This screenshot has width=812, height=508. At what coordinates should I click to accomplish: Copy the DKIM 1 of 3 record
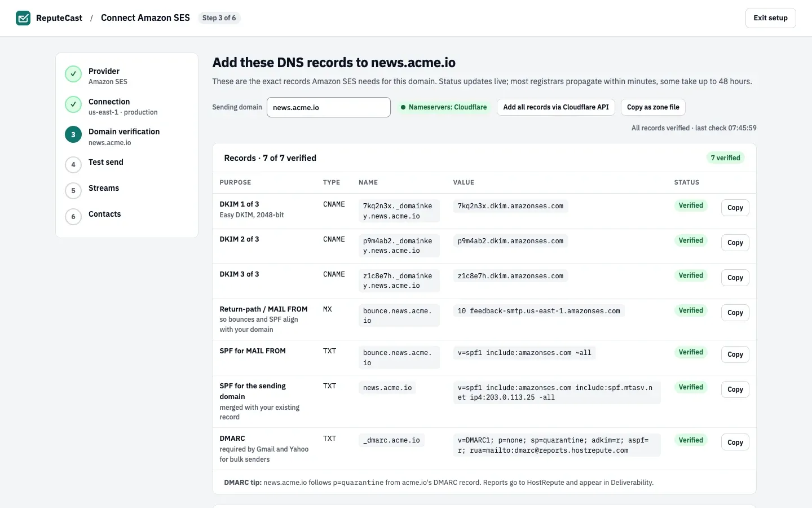click(735, 208)
